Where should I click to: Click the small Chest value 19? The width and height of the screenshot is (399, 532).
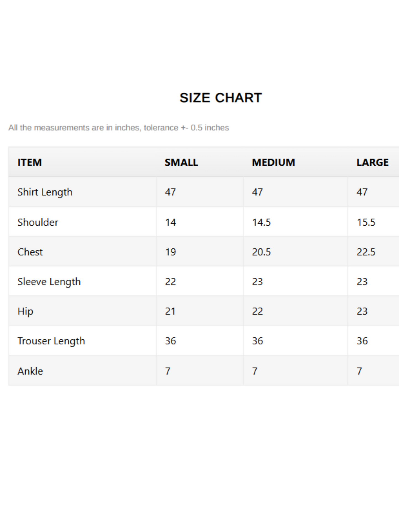(170, 252)
